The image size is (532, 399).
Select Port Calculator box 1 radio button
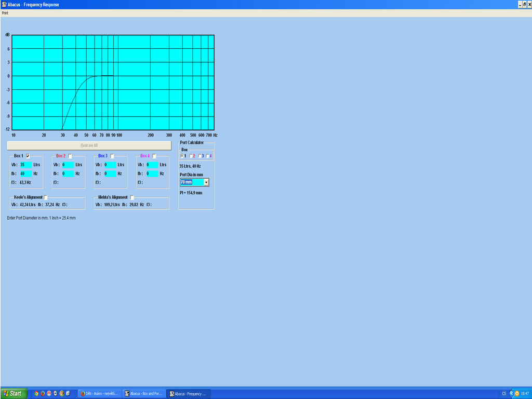[182, 156]
